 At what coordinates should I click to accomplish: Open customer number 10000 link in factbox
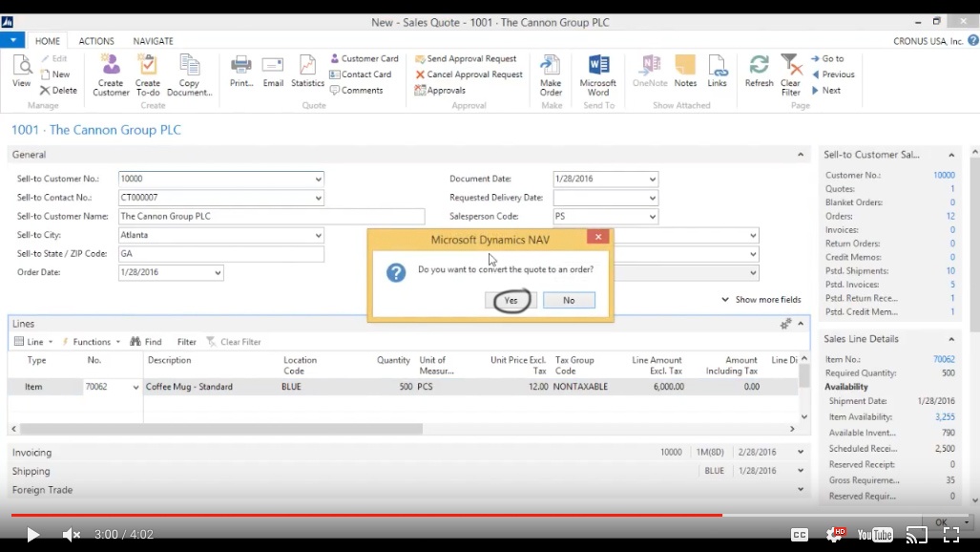tap(944, 175)
